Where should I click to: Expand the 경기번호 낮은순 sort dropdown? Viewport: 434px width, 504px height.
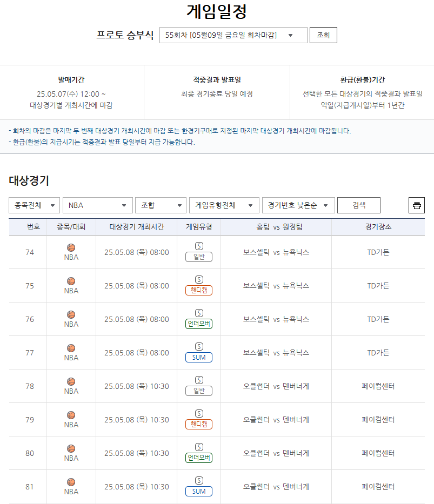coord(297,205)
